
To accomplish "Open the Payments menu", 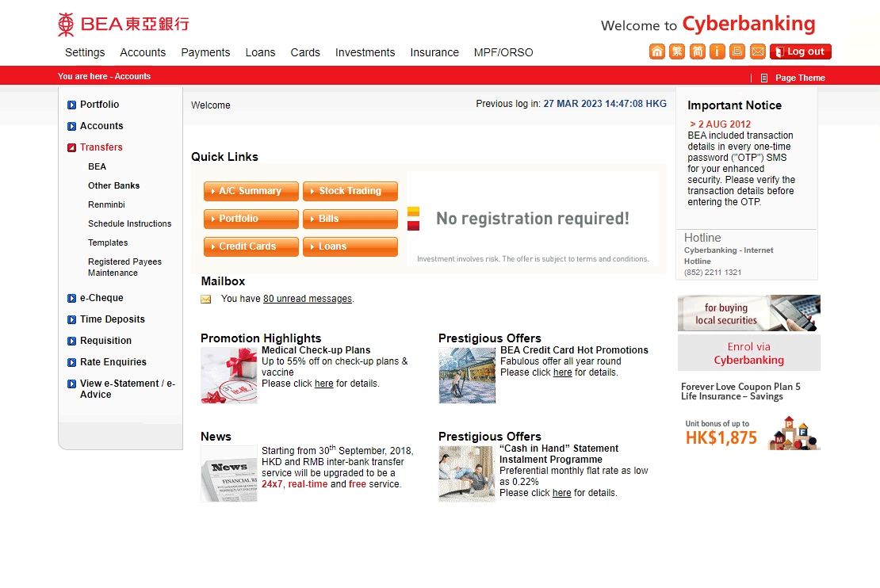I will [205, 52].
